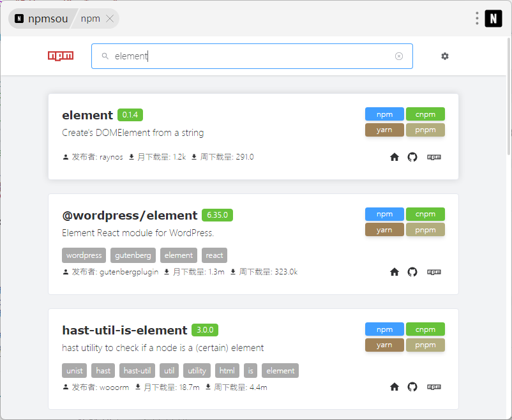This screenshot has width=512, height=420.
Task: Click publisher text 'gutenbergplugin'
Action: [x=129, y=272]
